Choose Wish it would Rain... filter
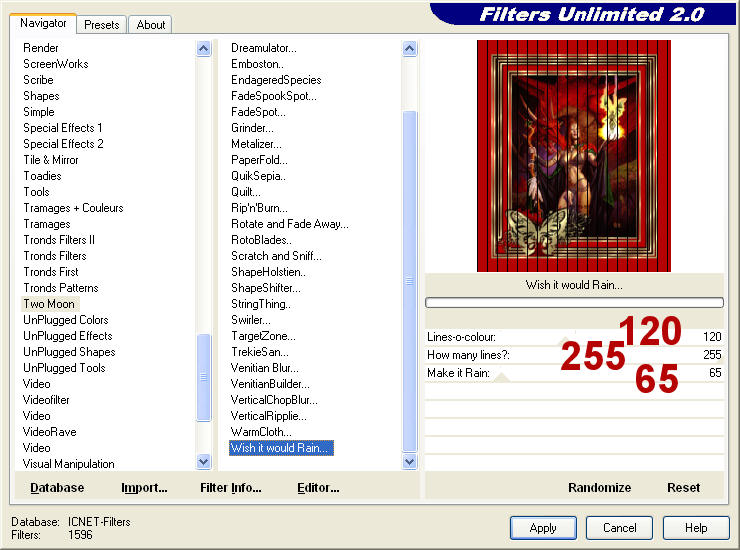This screenshot has height=550, width=740. pyautogui.click(x=281, y=448)
